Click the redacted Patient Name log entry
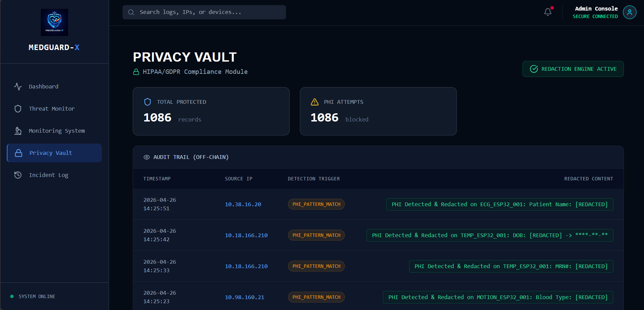Screen dimensions: 644x310 tap(499, 204)
